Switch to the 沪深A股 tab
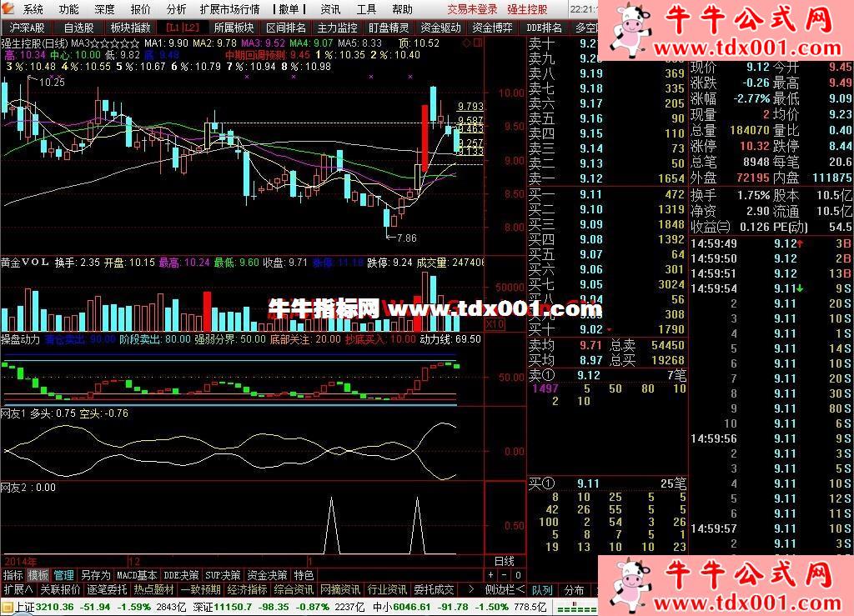The height and width of the screenshot is (616, 854). tap(27, 28)
